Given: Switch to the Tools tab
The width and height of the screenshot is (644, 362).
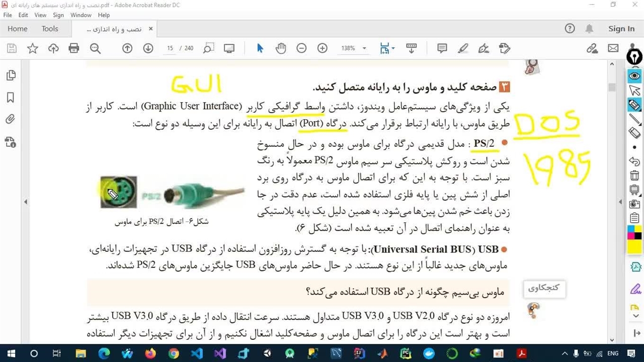Looking at the screenshot, I should [x=50, y=29].
